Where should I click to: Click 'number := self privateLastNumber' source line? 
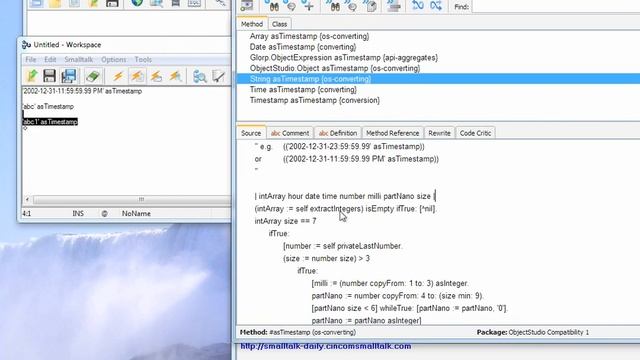(342, 246)
